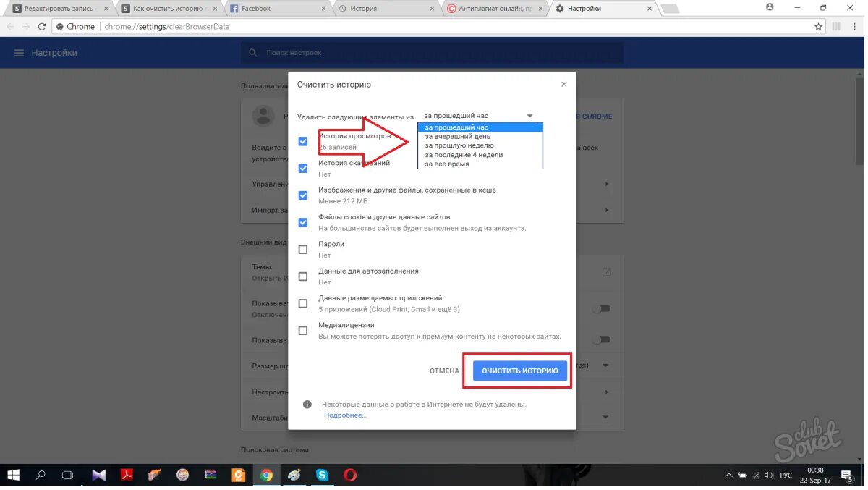Click the РУС language indicator
Image resolution: width=868 pixels, height=490 pixels.
click(786, 476)
